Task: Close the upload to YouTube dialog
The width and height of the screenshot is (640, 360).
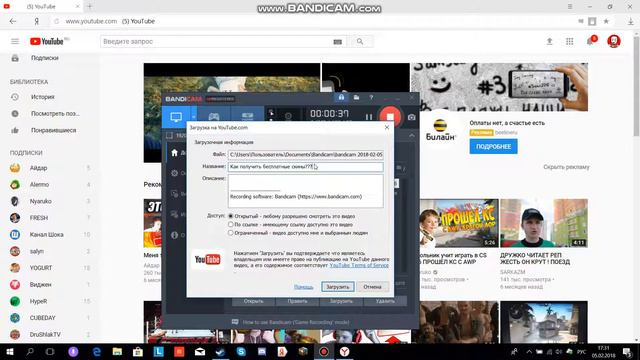Action: click(x=387, y=127)
